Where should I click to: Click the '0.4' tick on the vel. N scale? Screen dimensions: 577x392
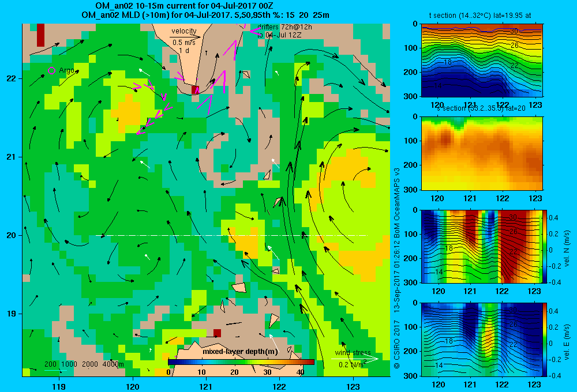tap(553, 218)
